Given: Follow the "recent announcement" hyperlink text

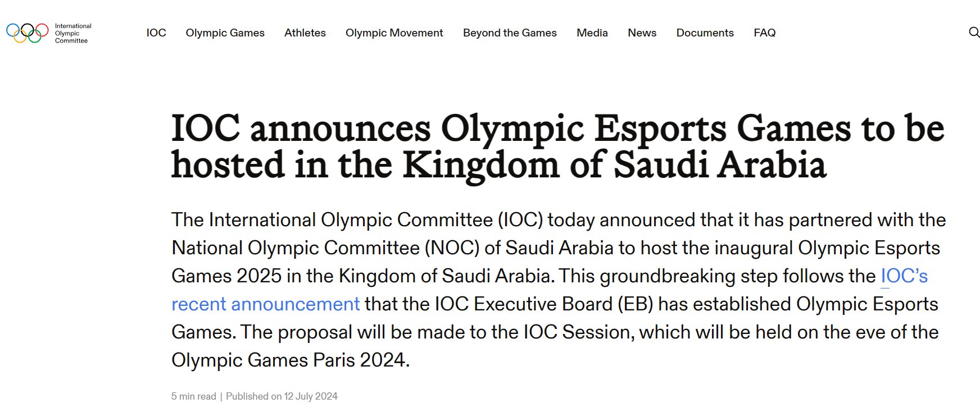Looking at the screenshot, I should (265, 304).
